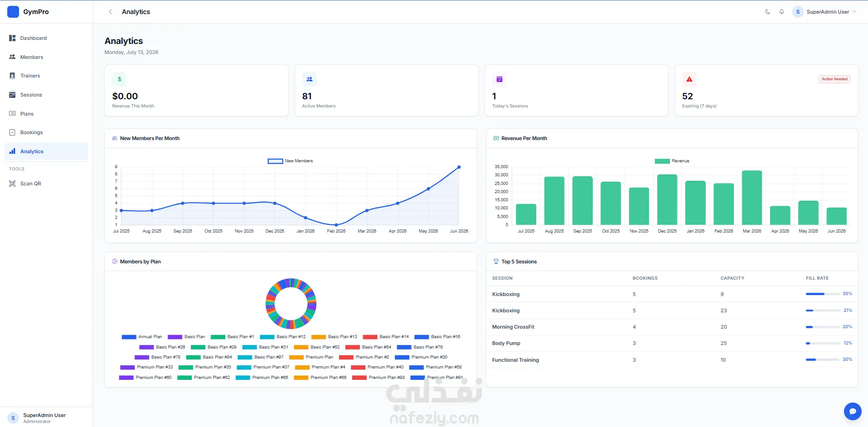The image size is (868, 427).
Task: Click the red expiring warning icon
Action: coord(689,79)
